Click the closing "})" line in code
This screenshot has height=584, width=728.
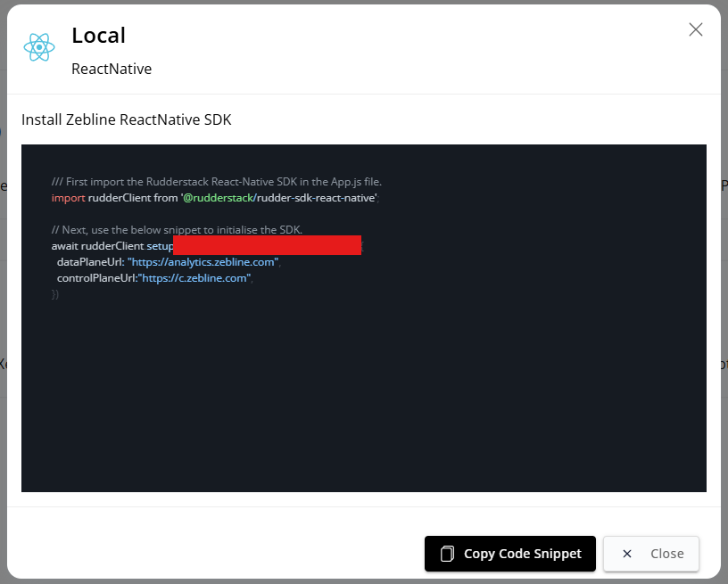tap(55, 294)
